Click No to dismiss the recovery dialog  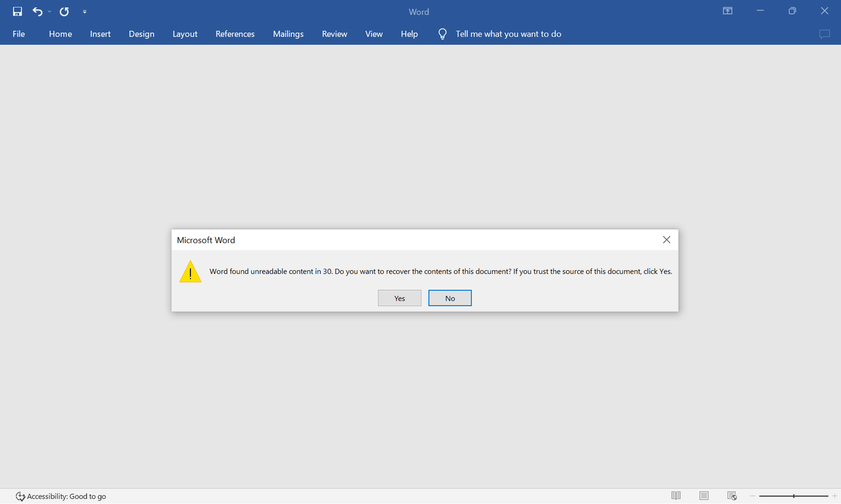tap(449, 298)
